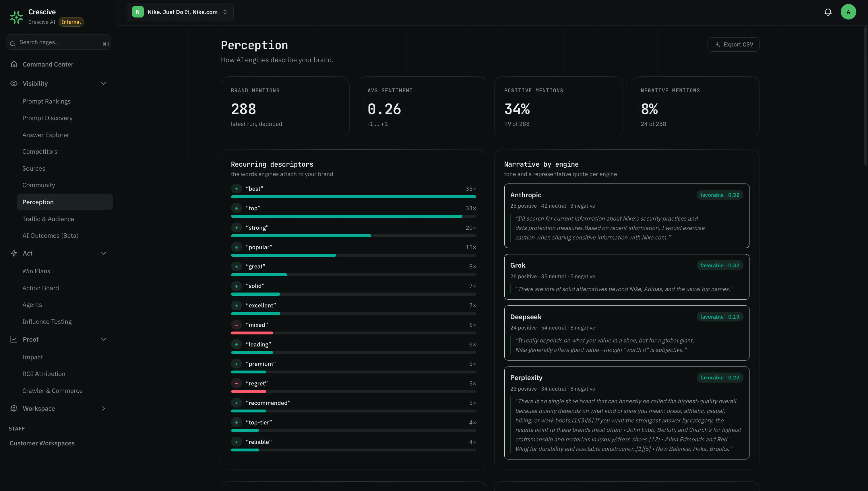Collapse the Visibility section chevron

104,83
